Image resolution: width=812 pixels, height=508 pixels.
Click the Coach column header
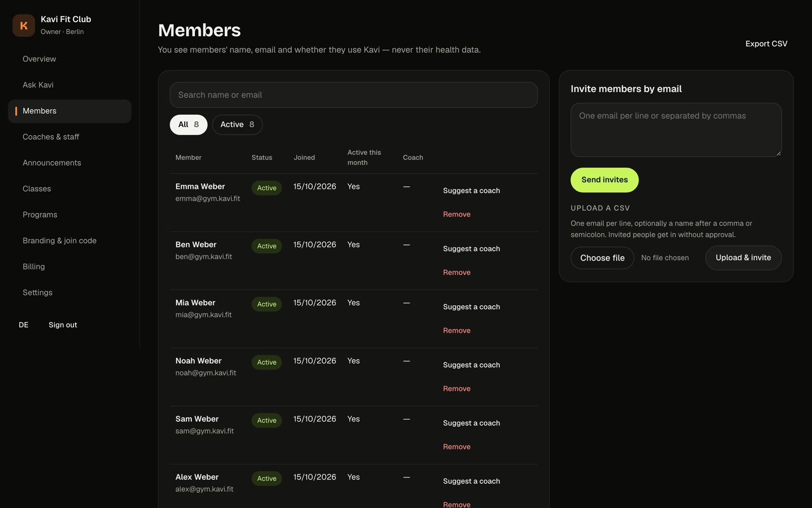coord(413,157)
